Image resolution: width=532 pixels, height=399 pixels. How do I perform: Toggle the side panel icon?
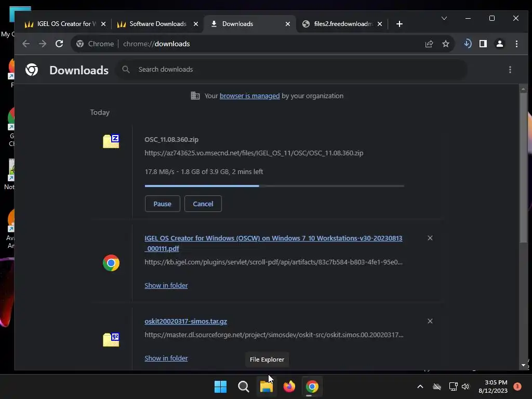tap(483, 44)
